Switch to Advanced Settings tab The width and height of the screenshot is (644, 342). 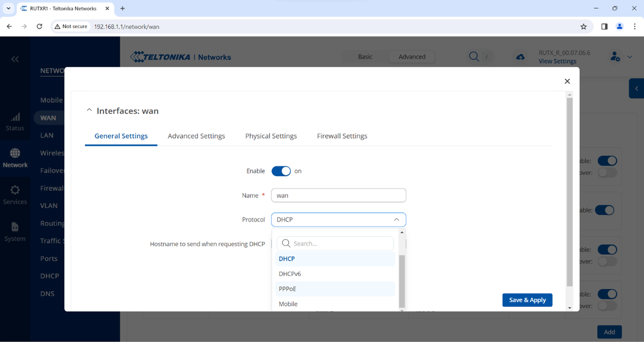pos(196,136)
